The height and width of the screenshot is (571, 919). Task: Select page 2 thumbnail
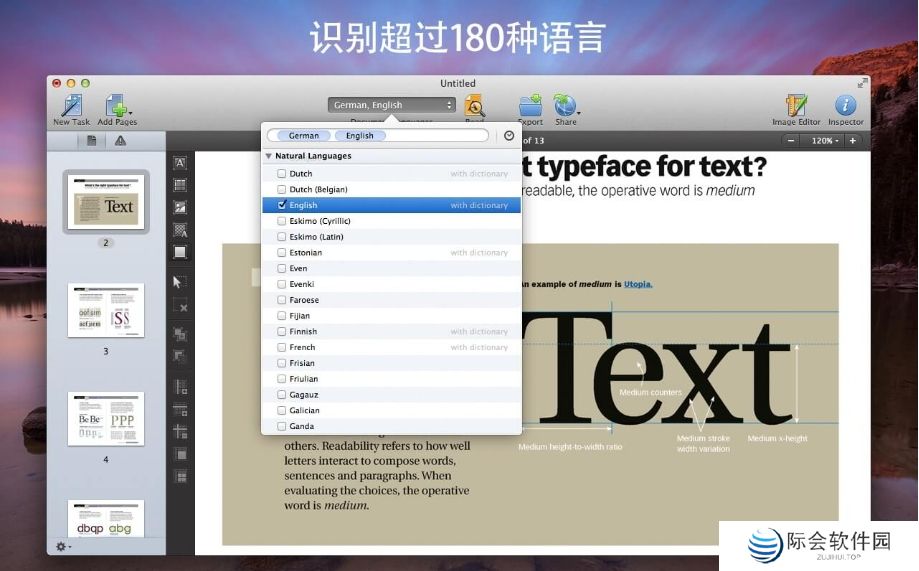[106, 202]
